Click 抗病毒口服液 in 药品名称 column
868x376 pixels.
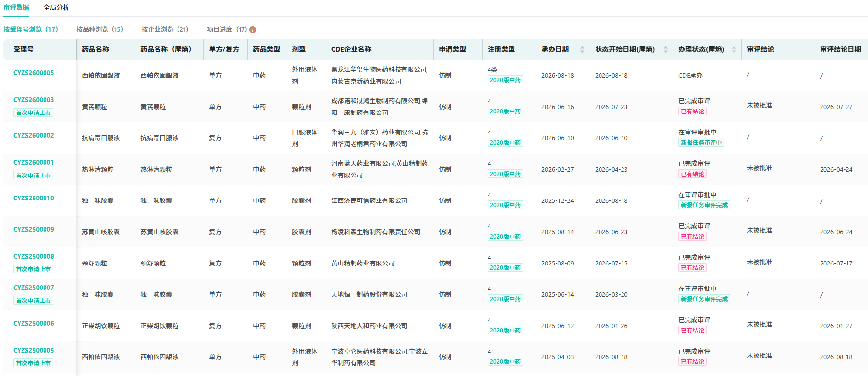point(101,138)
